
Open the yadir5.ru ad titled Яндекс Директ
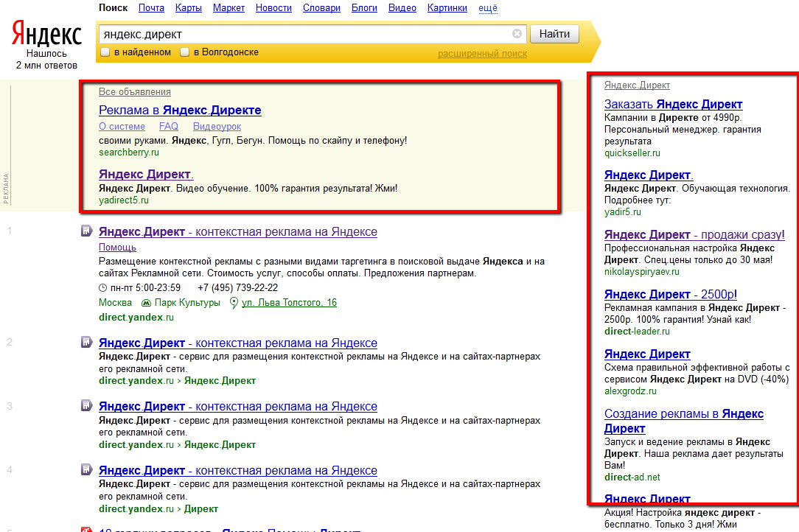click(x=649, y=175)
